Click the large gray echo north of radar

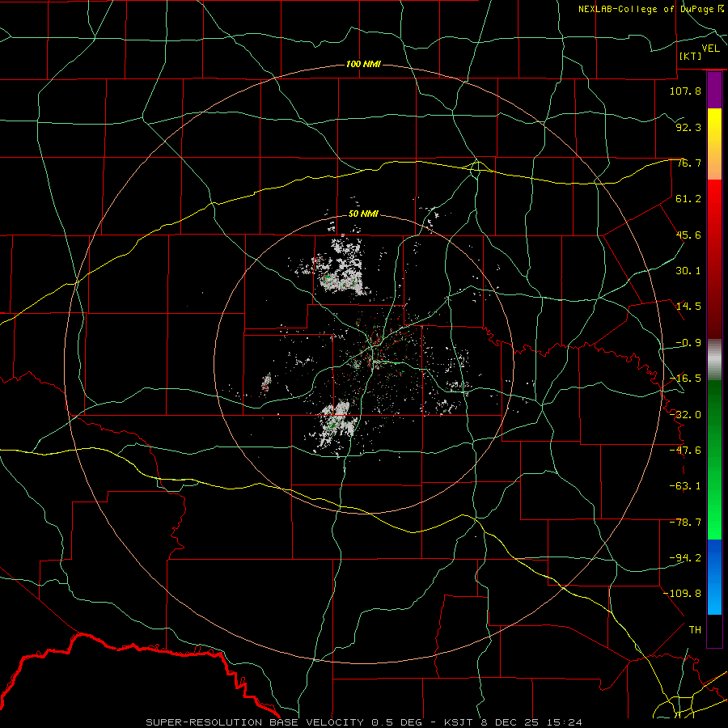(x=341, y=267)
